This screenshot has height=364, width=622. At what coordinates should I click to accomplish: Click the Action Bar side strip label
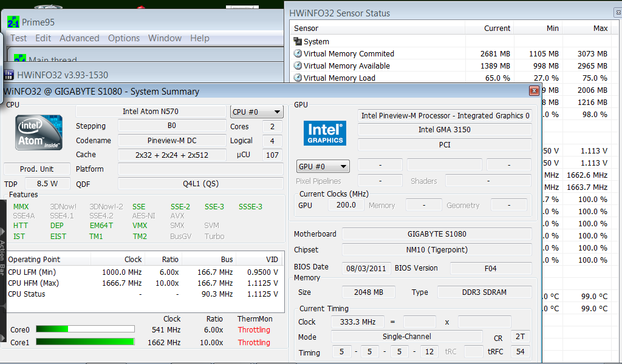[x=3, y=257]
